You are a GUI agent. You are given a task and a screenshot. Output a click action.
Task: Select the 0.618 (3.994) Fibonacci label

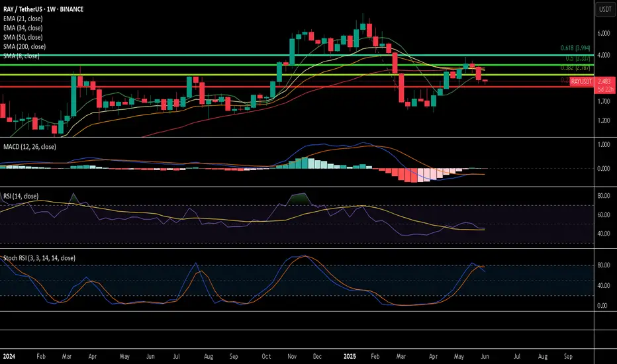(x=575, y=48)
